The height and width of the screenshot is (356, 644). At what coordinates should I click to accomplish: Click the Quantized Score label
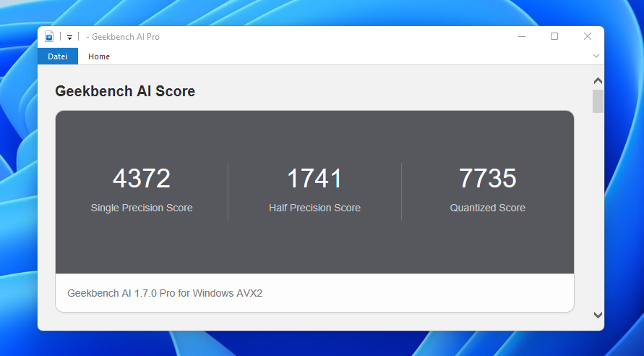[x=488, y=208]
